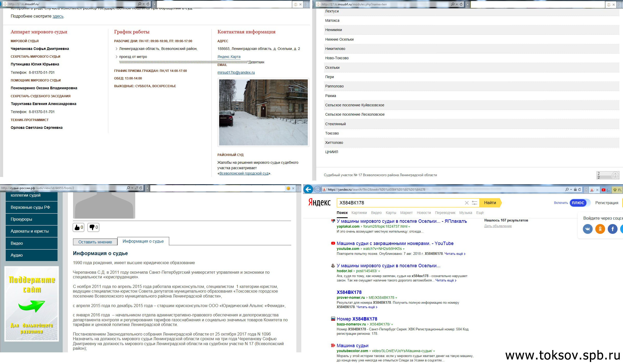Open the Картинки tab in Yandex search
This screenshot has height=364, width=623.
359,213
